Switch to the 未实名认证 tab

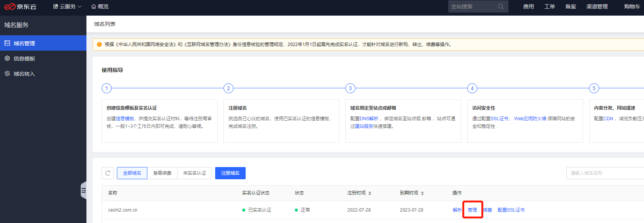[195, 173]
